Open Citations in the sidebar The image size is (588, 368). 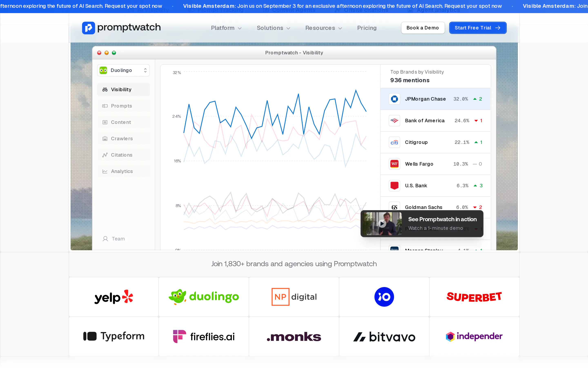coord(124,155)
